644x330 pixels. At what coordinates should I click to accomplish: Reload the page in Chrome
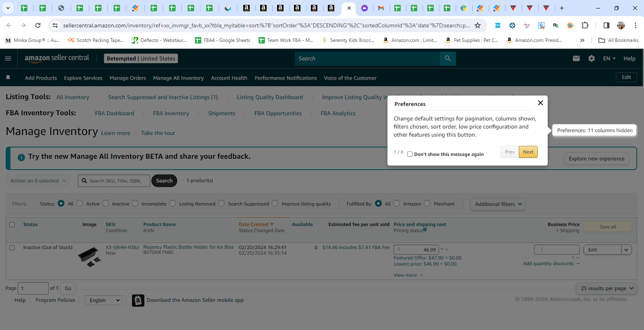[38, 25]
